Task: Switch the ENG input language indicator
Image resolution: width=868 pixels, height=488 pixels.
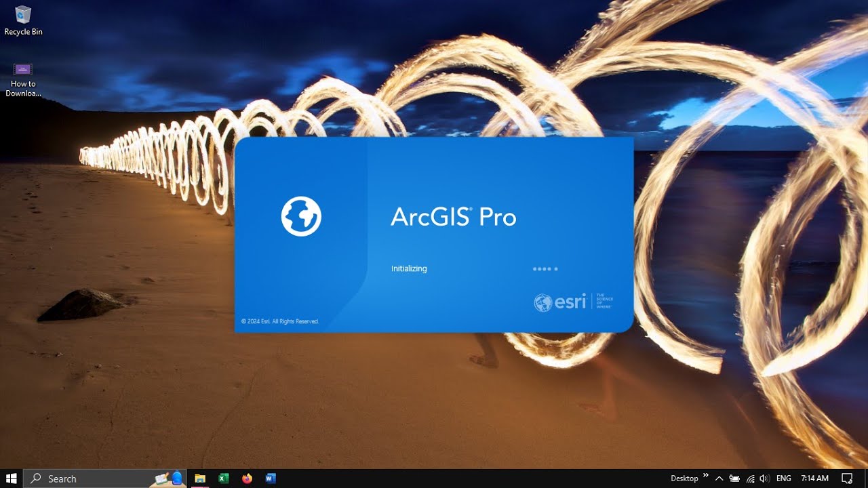Action: click(784, 479)
